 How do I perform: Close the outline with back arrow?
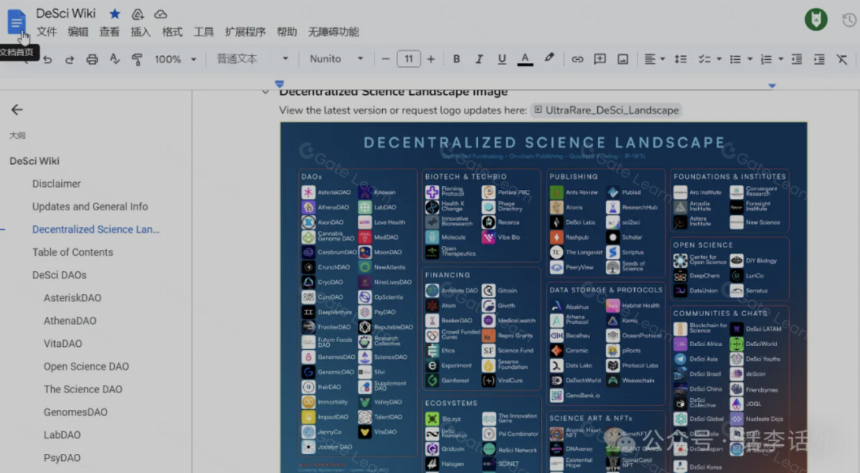pyautogui.click(x=17, y=110)
